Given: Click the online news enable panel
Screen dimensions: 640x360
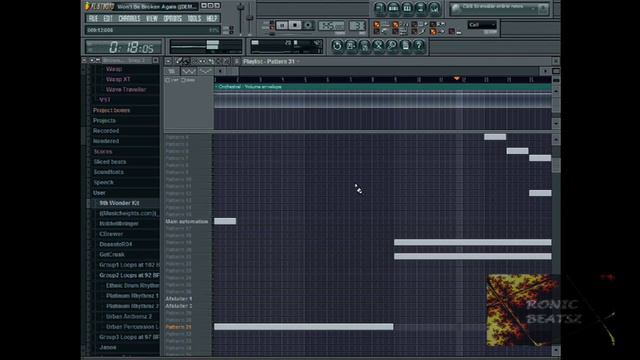Looking at the screenshot, I should [499, 9].
